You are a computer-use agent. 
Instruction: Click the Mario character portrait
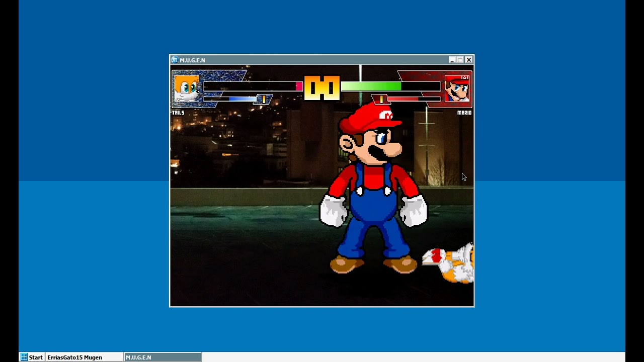(457, 88)
